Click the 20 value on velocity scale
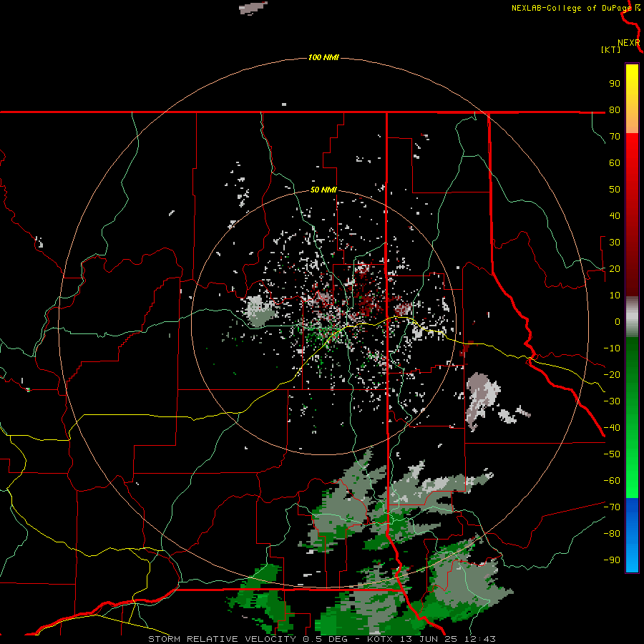The width and height of the screenshot is (644, 644). tap(615, 269)
